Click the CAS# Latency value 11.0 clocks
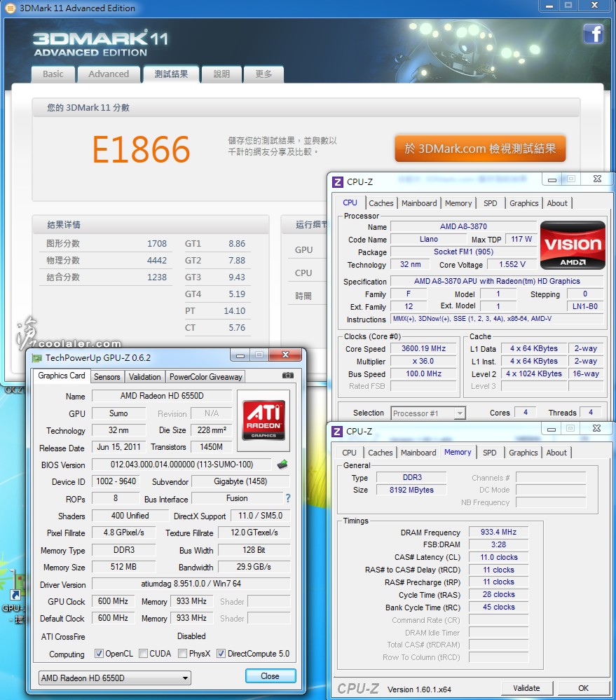 click(x=498, y=557)
